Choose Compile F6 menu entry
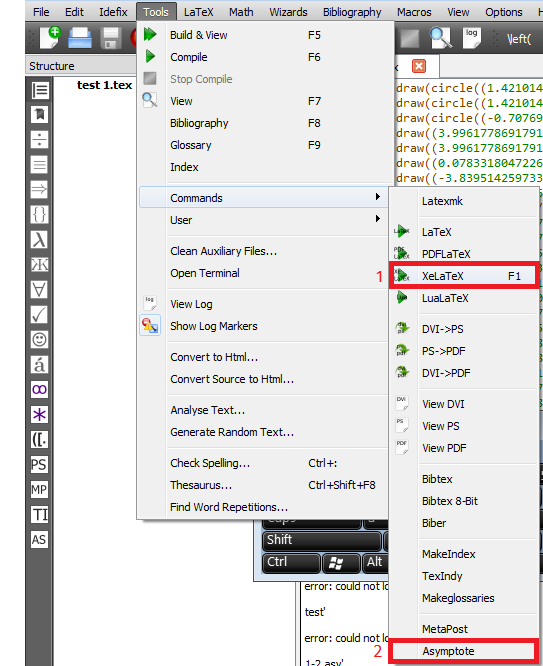 coord(263,57)
